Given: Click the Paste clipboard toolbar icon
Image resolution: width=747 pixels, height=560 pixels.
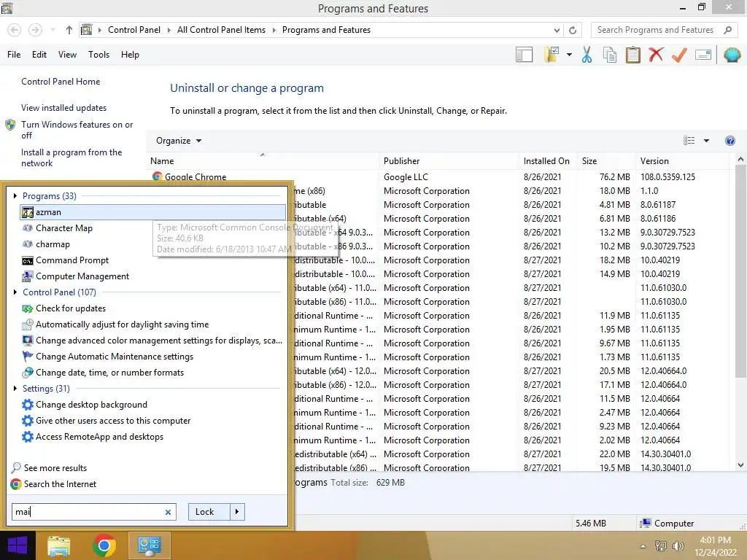Looking at the screenshot, I should pyautogui.click(x=632, y=55).
